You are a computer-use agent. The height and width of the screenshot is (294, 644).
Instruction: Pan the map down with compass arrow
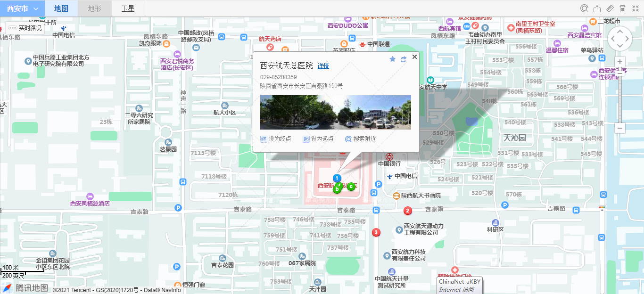tap(620, 47)
